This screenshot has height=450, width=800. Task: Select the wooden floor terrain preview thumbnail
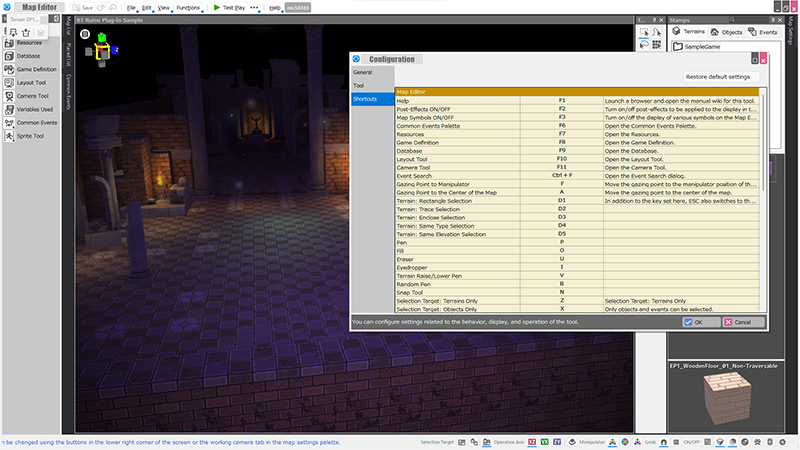click(x=727, y=398)
